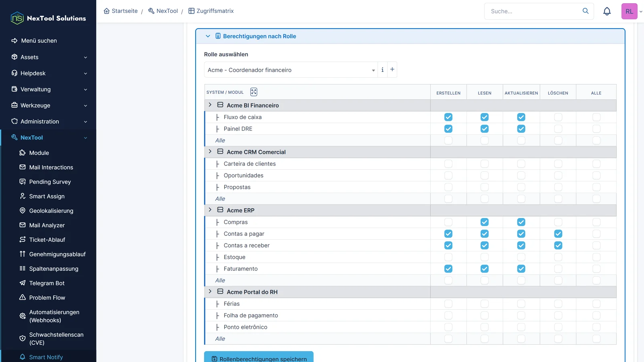Uncheck Löschen for Contas a pagar
Viewport: 644px width, 362px height.
558,234
